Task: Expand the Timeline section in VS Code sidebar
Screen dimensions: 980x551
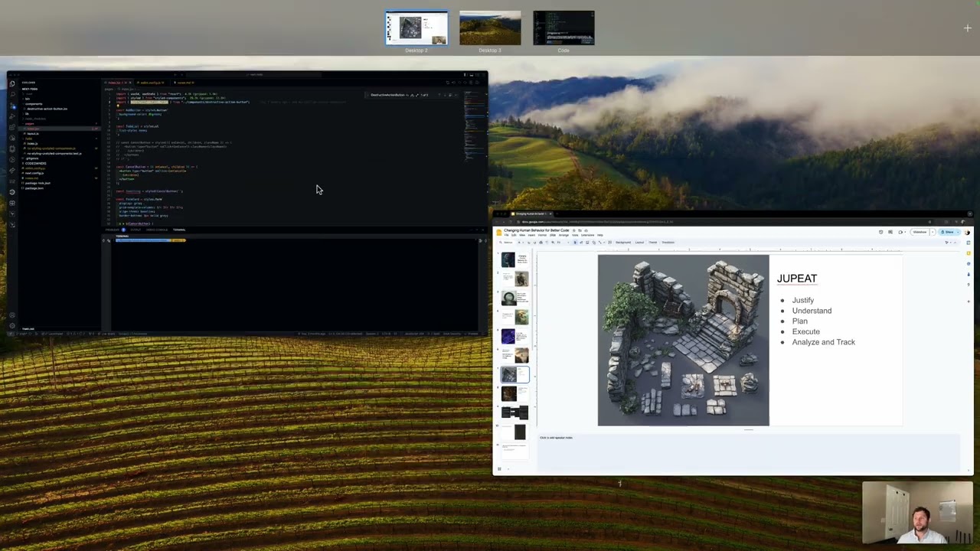Action: pyautogui.click(x=28, y=329)
